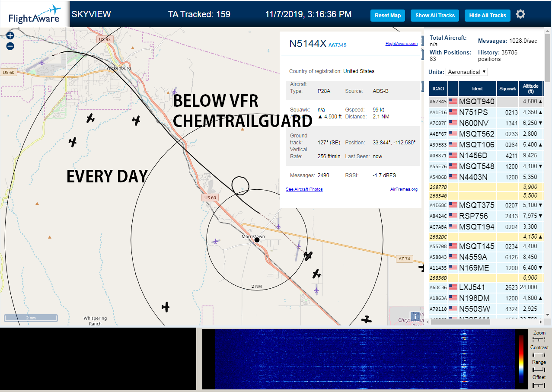The height and width of the screenshot is (392, 552).
Task: Select the N4403N aircraft row
Action: click(x=486, y=177)
